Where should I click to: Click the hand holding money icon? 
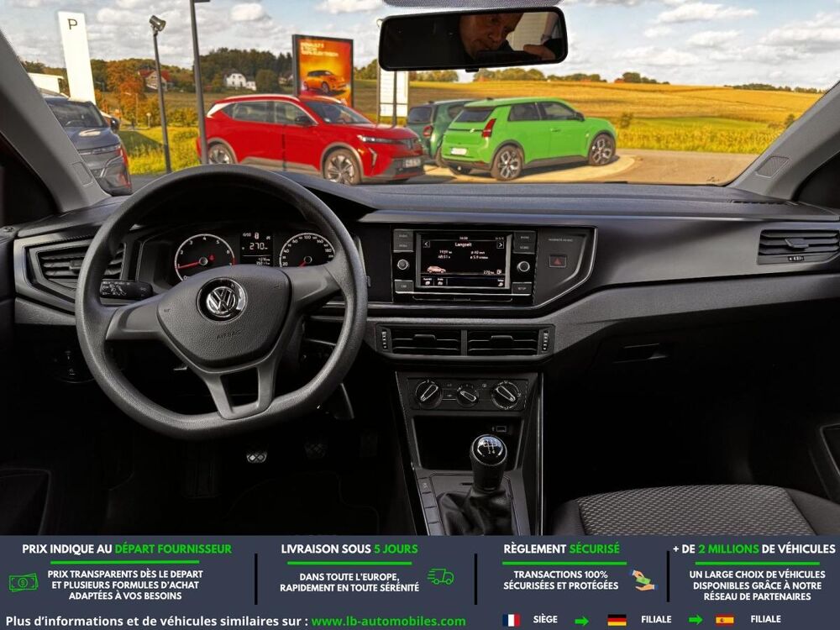point(643,580)
